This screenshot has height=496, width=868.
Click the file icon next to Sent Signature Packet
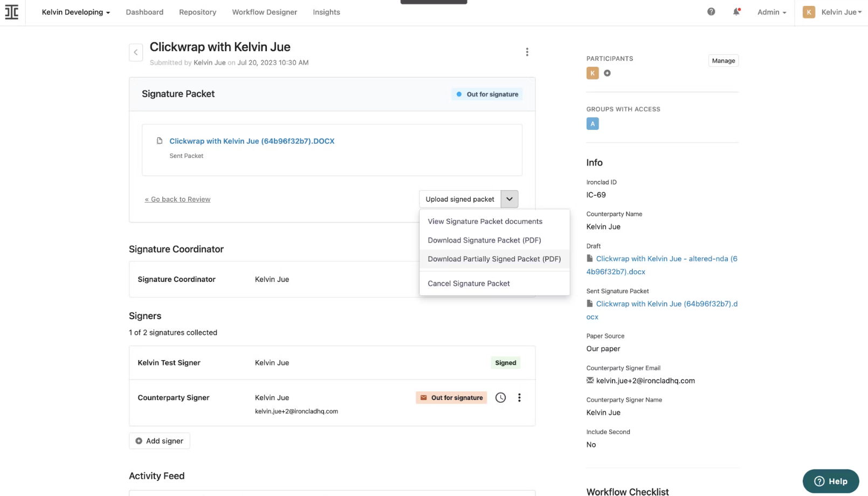(x=590, y=304)
